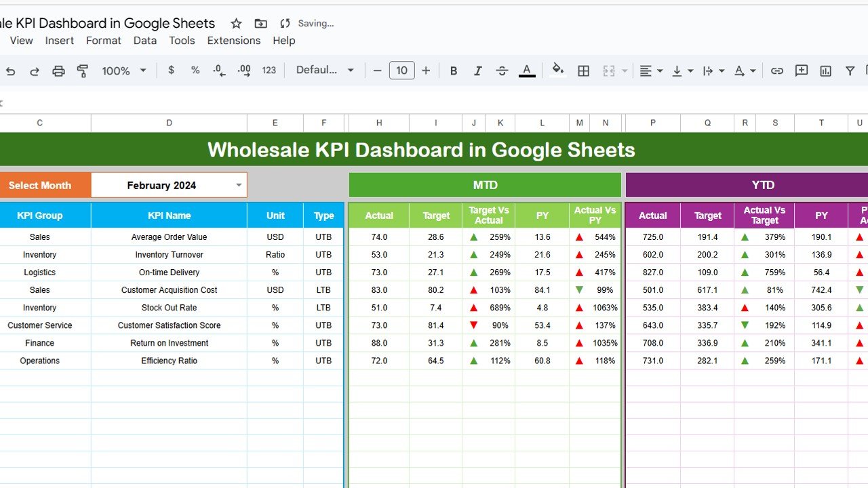
Task: Click the Efficiency Ratio cell
Action: pos(169,361)
